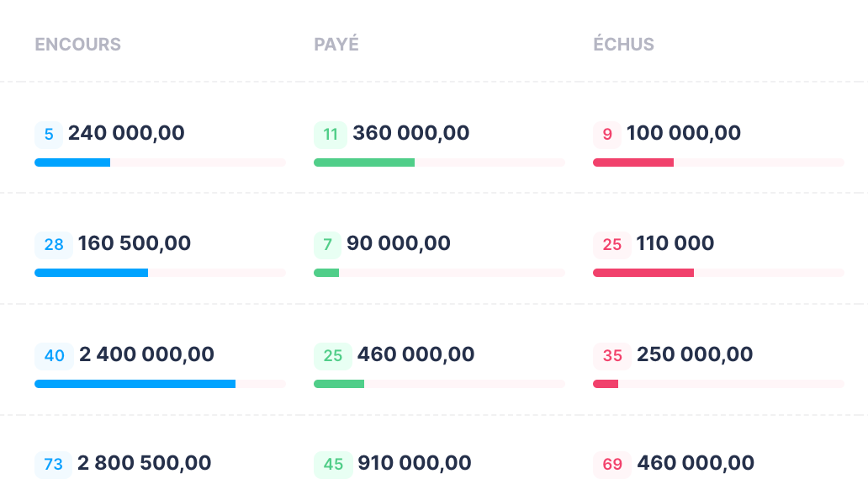Screen dimensions: 868x495
Task: Click the red badge showing 9
Action: 607,134
